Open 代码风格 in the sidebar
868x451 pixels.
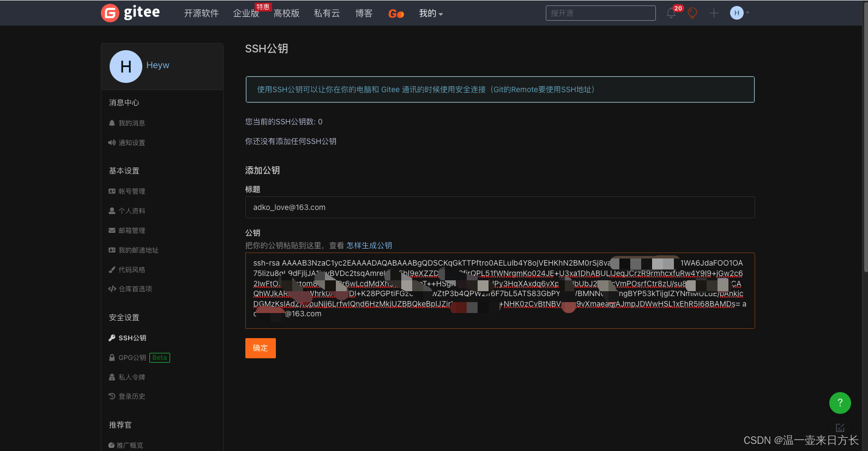coord(131,270)
